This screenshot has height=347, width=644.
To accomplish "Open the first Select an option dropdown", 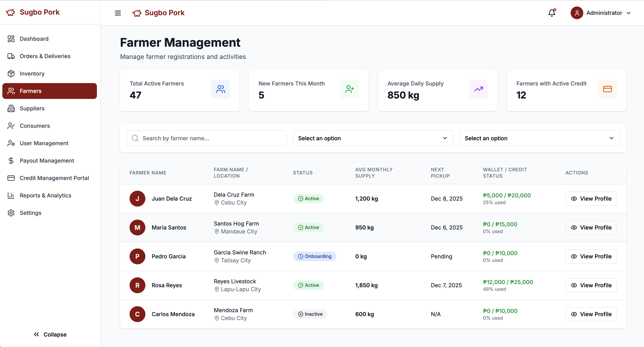I will click(x=373, y=138).
